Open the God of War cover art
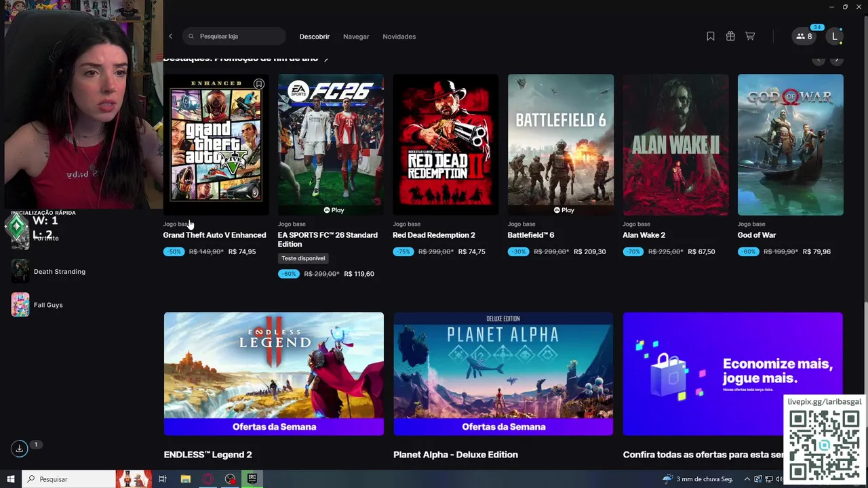 791,144
